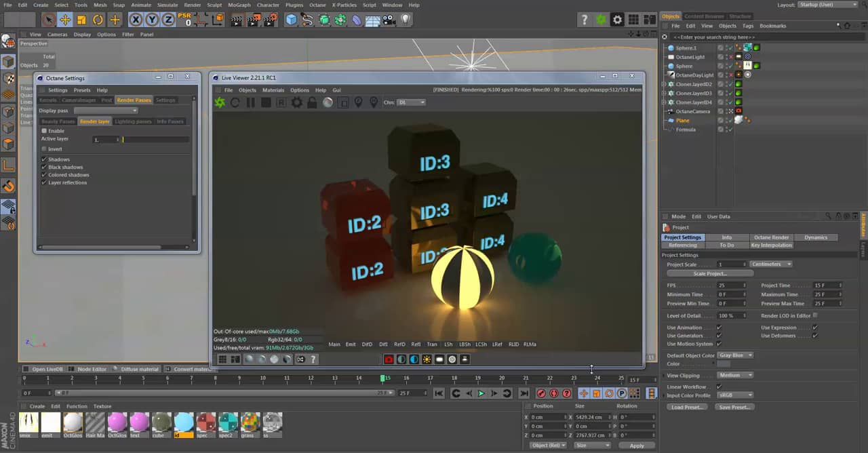Open Display pass dropdown
Screen dimensions: 868x453
click(106, 111)
